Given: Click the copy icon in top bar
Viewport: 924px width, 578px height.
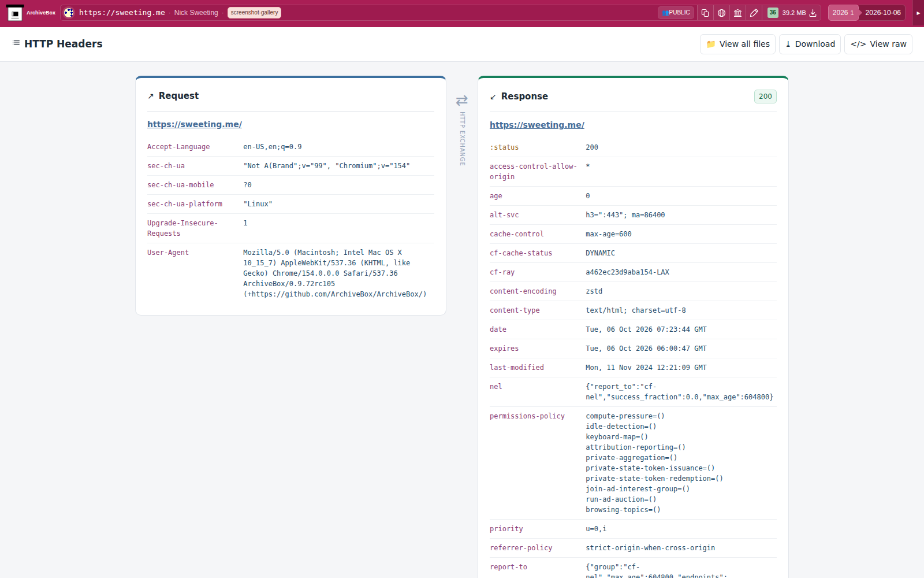Looking at the screenshot, I should point(705,13).
